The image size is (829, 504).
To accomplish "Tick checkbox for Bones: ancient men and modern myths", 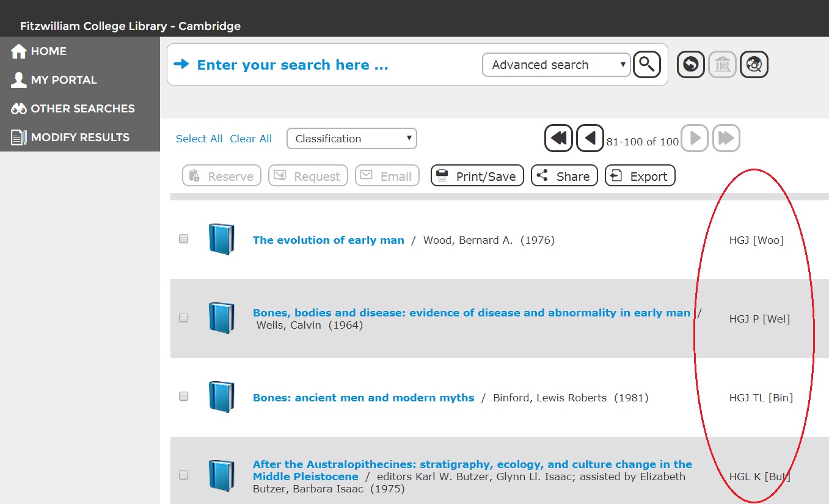I will 183,396.
